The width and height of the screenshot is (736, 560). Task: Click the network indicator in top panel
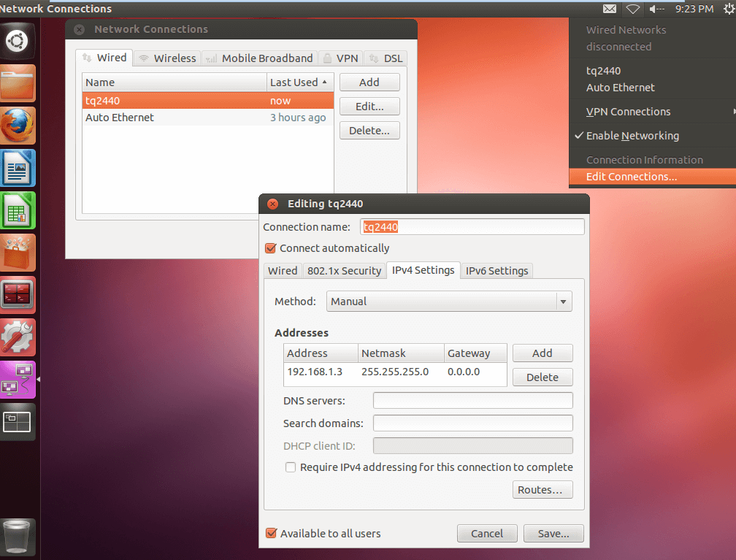[633, 9]
